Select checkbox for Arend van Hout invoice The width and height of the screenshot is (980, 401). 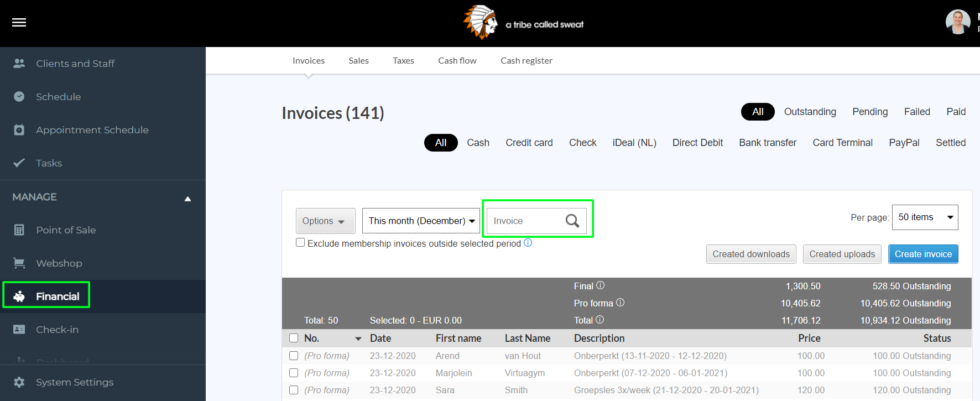tap(294, 356)
